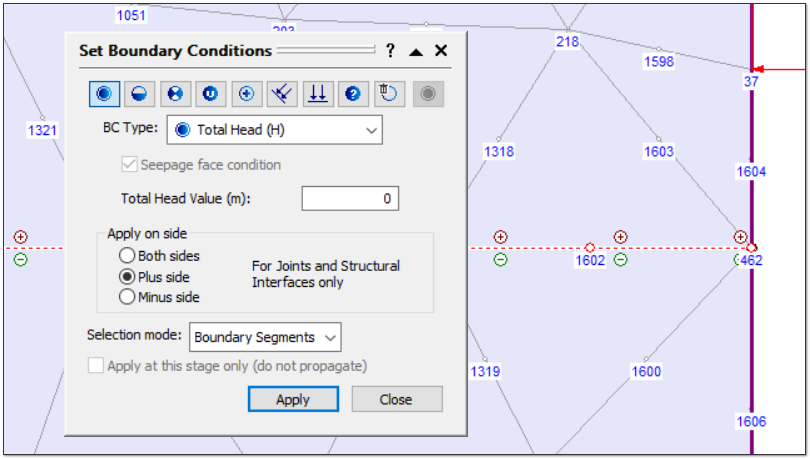810x459 pixels.
Task: Click the Total Head Value input field
Action: (349, 199)
